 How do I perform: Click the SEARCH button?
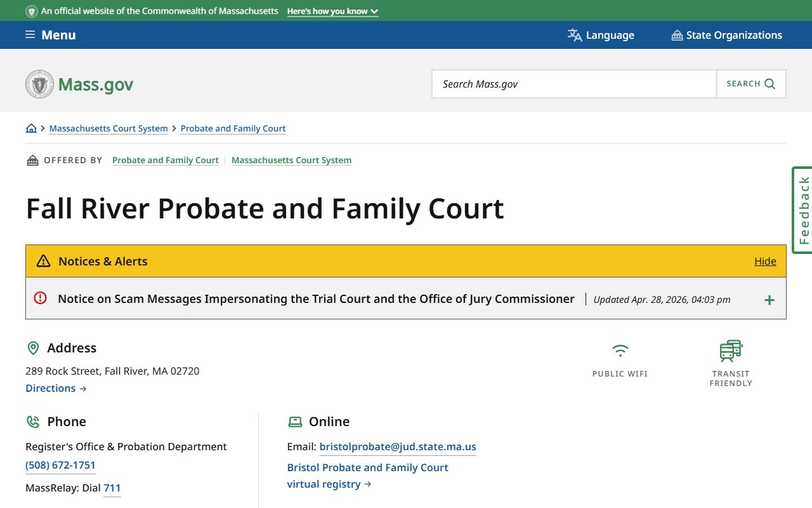tap(751, 84)
